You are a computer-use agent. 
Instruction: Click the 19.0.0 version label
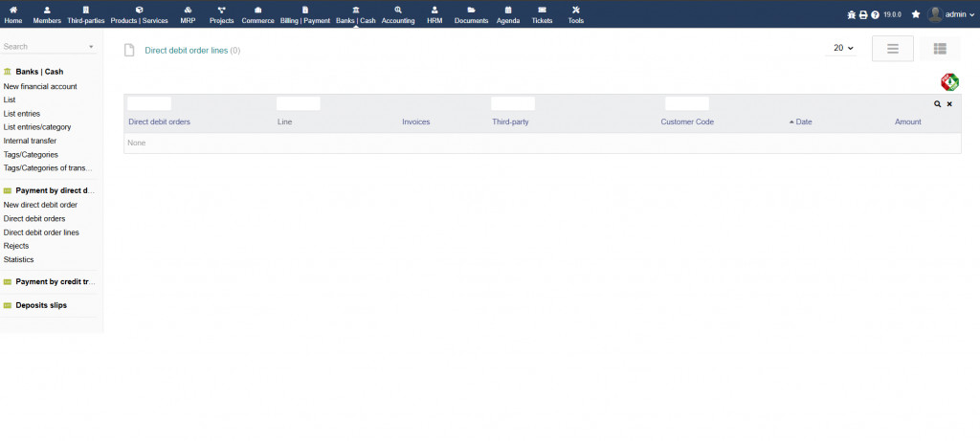[893, 15]
